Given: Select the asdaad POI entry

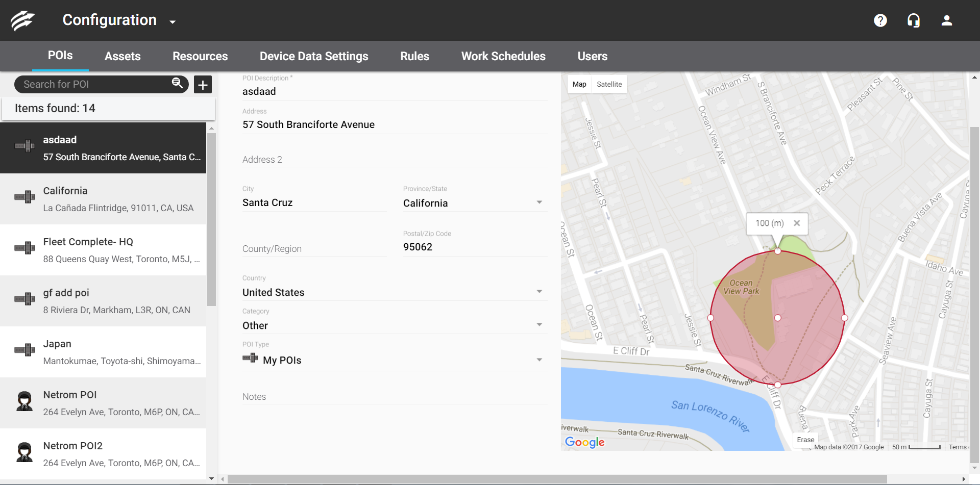Looking at the screenshot, I should coord(103,148).
